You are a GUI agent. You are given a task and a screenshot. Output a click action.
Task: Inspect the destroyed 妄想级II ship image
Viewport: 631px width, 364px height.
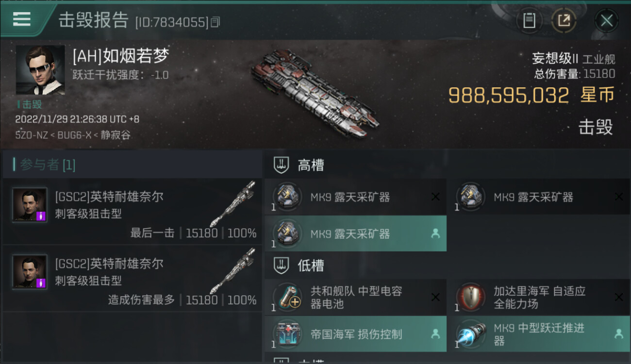coord(315,92)
